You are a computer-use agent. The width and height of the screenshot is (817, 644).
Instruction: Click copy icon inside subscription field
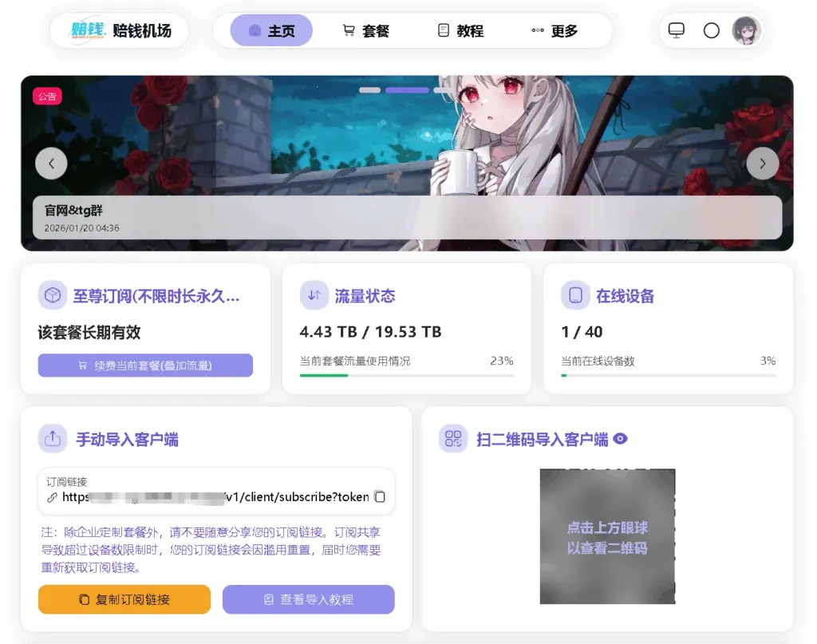[380, 497]
